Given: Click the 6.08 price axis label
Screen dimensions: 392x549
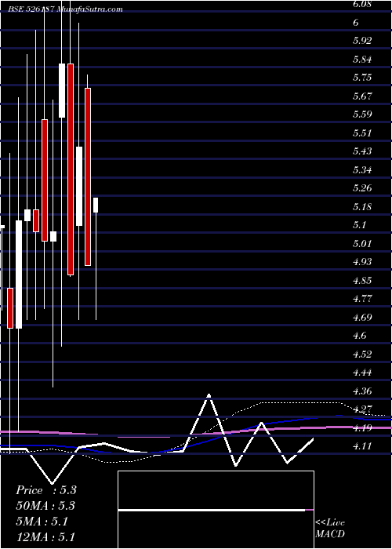Looking at the screenshot, I should click(362, 4).
